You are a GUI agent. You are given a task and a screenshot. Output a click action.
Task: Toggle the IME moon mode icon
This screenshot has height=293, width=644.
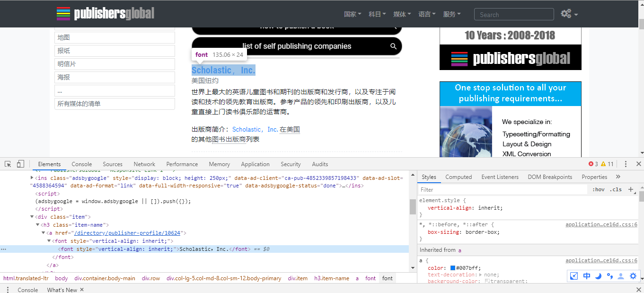point(598,276)
